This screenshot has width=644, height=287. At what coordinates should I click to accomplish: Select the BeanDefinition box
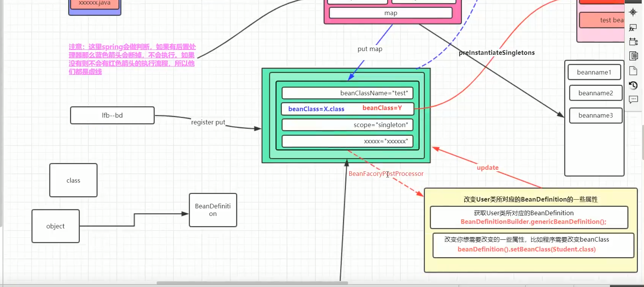point(213,210)
